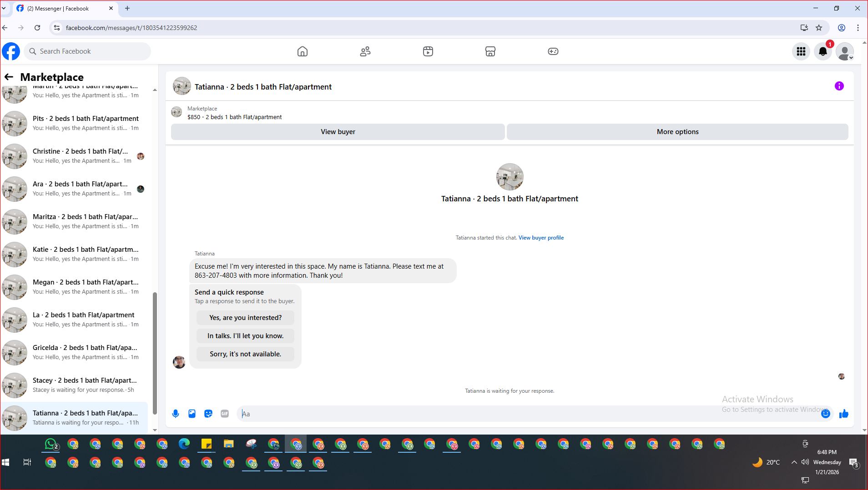This screenshot has width=868, height=490.
Task: Click the View buyer button
Action: coord(338,132)
